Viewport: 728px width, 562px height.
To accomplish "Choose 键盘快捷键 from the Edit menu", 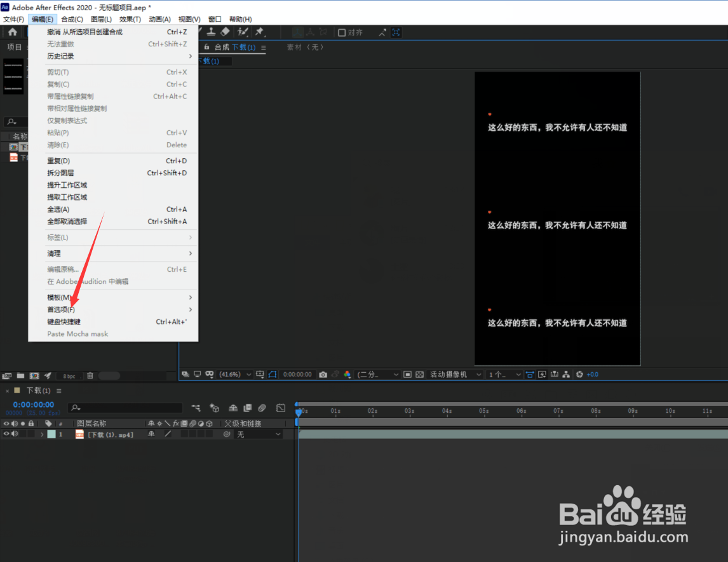I will tap(120, 321).
